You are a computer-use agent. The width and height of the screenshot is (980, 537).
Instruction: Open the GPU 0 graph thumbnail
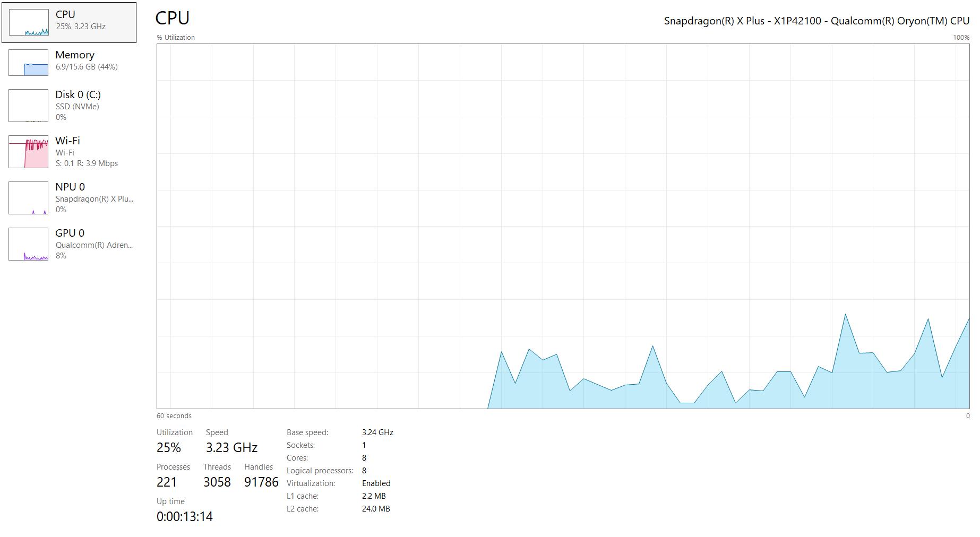pos(29,244)
